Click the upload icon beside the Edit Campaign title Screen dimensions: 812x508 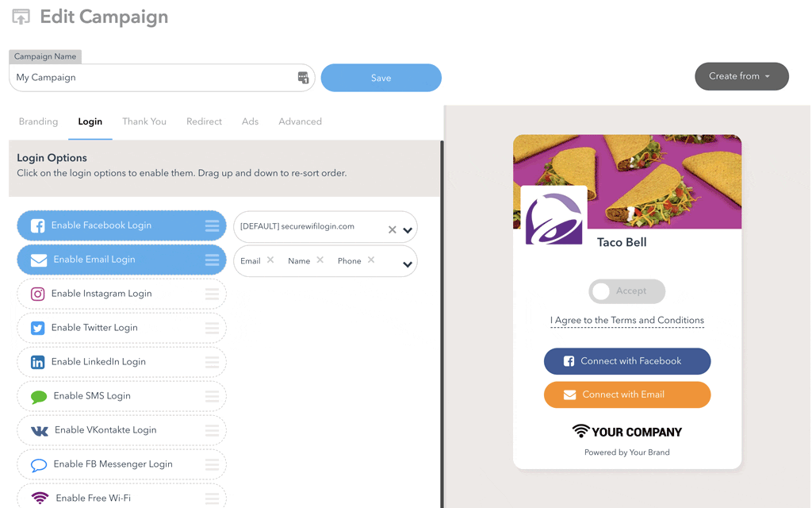21,16
